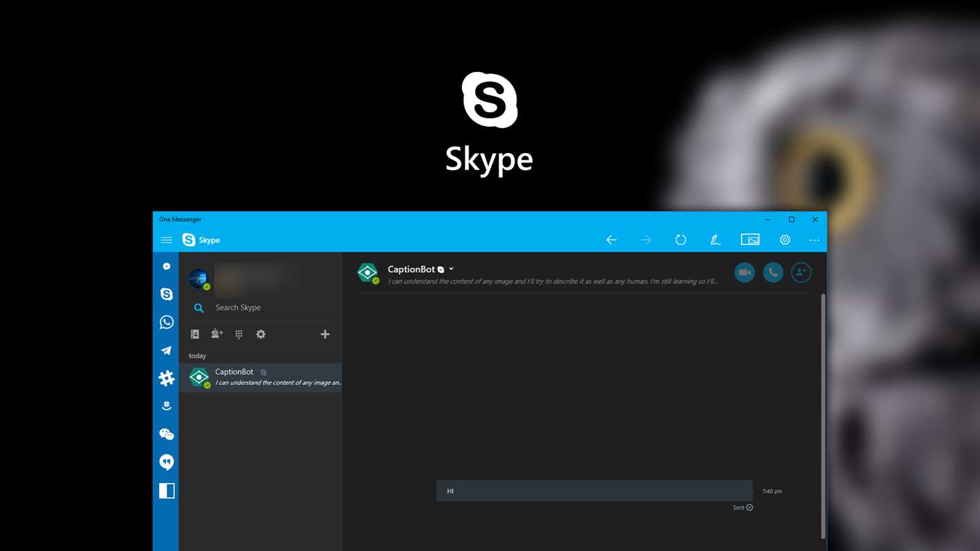This screenshot has height=551, width=980.
Task: Minimize the One Messenger window
Action: [768, 220]
